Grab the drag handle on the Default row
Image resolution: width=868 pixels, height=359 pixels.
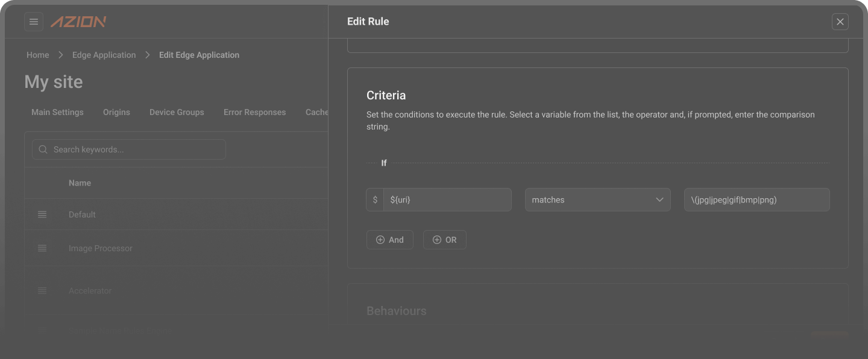coord(42,214)
